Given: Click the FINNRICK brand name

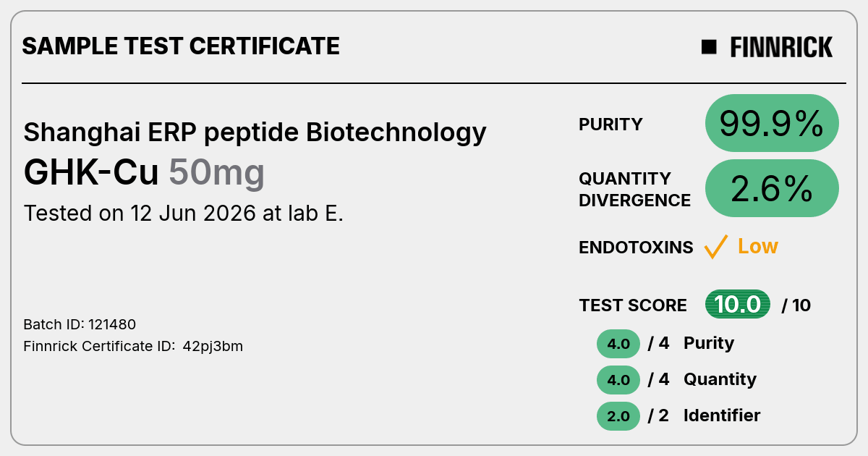Looking at the screenshot, I should click(x=781, y=47).
